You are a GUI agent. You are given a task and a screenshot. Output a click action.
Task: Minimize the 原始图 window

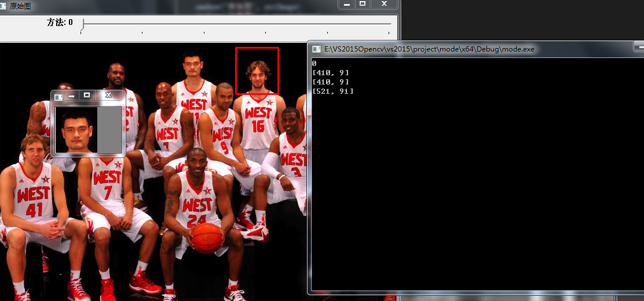pos(347,4)
